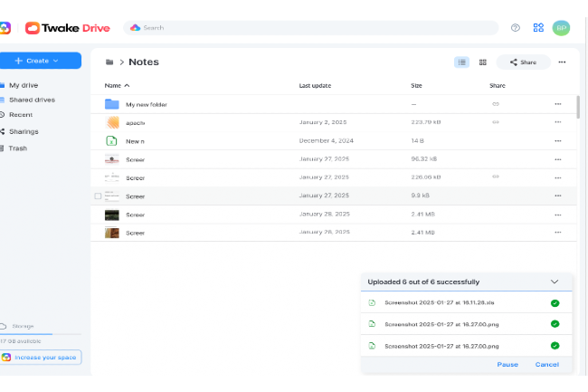Click the user profile avatar
The width and height of the screenshot is (588, 392).
561,28
